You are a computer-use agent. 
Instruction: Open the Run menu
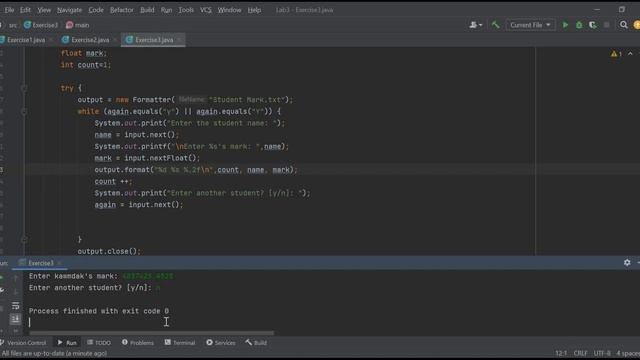[x=166, y=10]
